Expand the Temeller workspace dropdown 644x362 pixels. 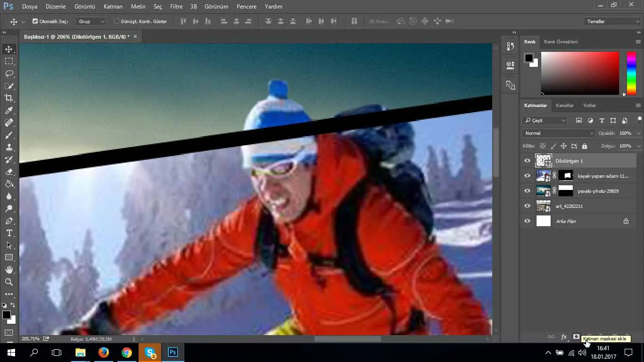[x=612, y=21]
